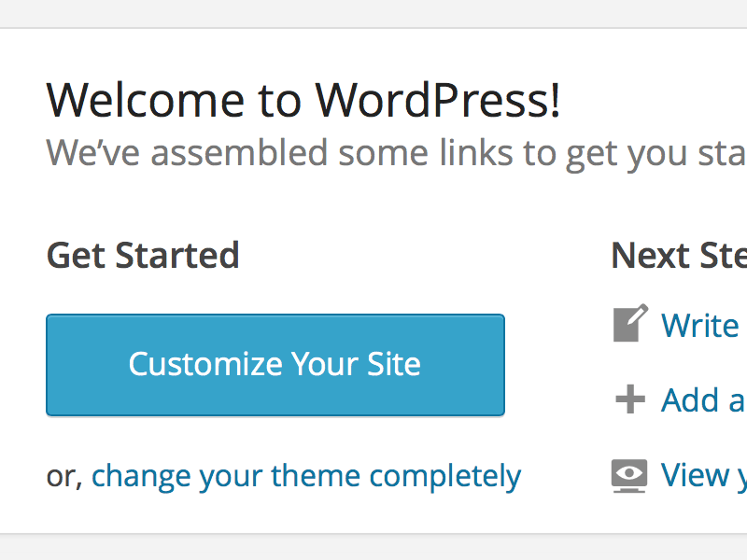Click empty white space left of Get Started
747x560 pixels.
click(x=22, y=255)
